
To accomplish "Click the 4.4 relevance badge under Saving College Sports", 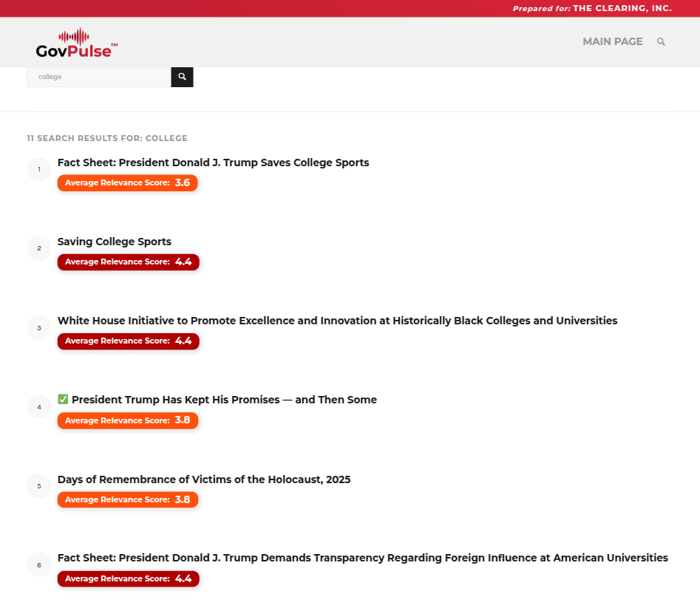I will coord(129,262).
